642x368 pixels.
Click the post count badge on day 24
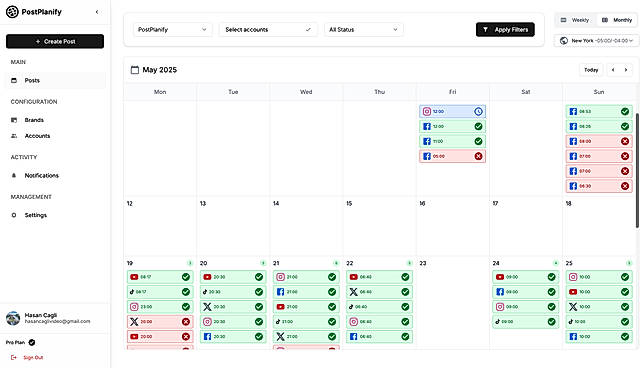tap(556, 263)
